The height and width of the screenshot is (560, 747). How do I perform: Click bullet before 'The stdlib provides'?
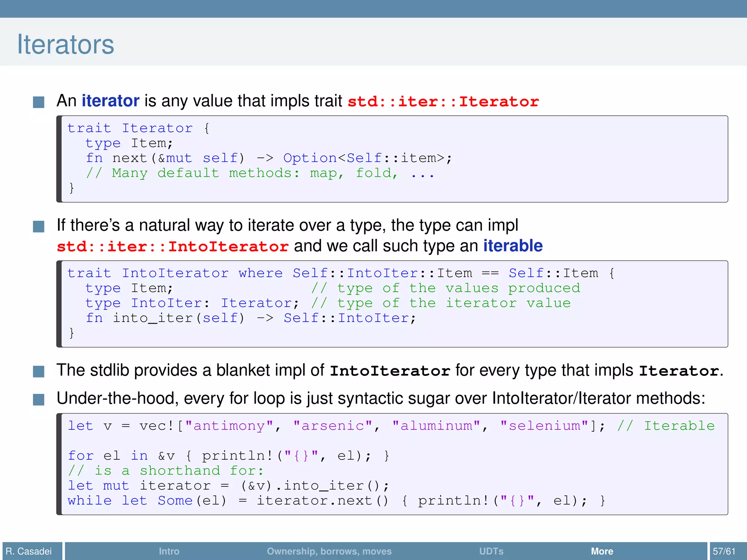coord(39,372)
